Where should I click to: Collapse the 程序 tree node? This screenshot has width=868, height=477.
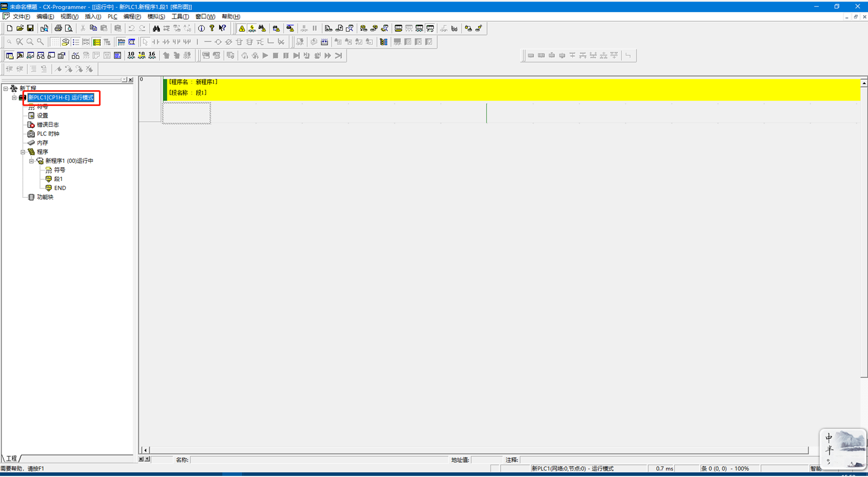[x=23, y=152]
